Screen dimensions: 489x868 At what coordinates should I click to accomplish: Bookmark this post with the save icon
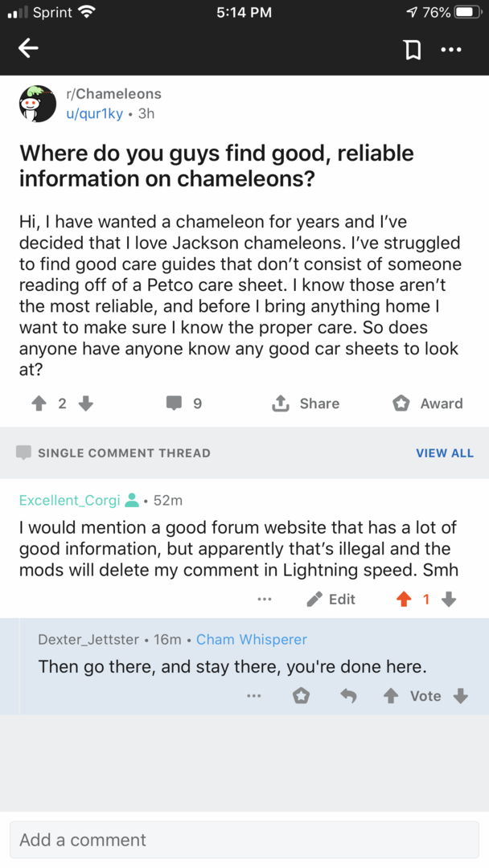(412, 50)
